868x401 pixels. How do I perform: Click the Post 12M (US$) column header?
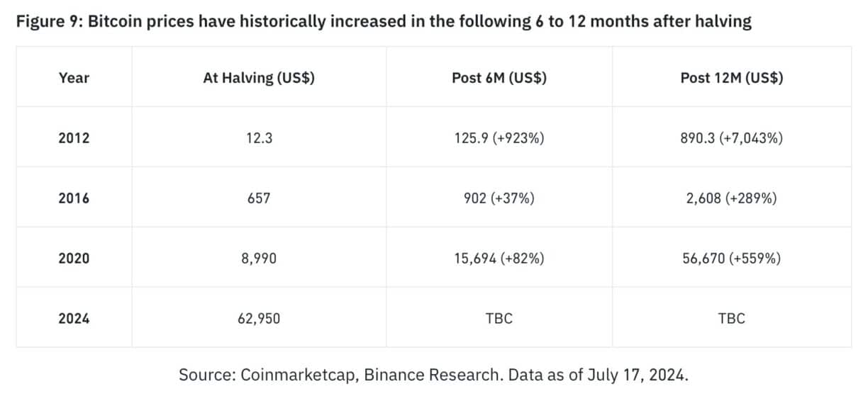731,78
